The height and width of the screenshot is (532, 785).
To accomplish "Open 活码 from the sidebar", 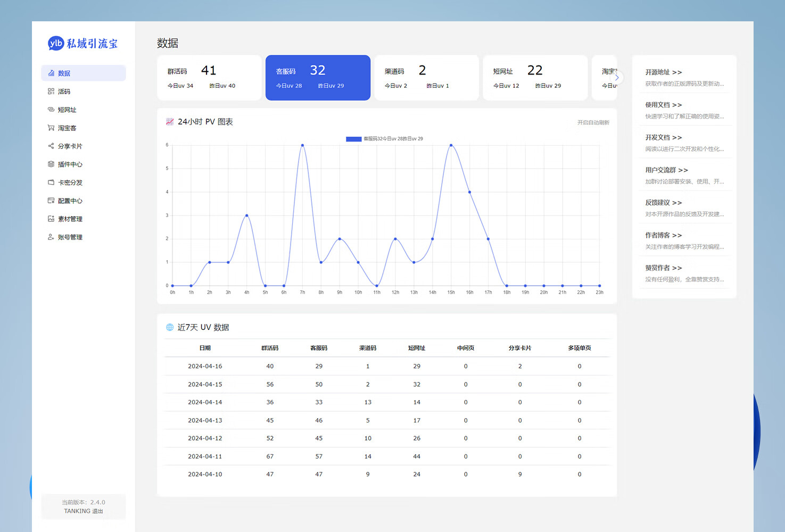I will pos(65,91).
